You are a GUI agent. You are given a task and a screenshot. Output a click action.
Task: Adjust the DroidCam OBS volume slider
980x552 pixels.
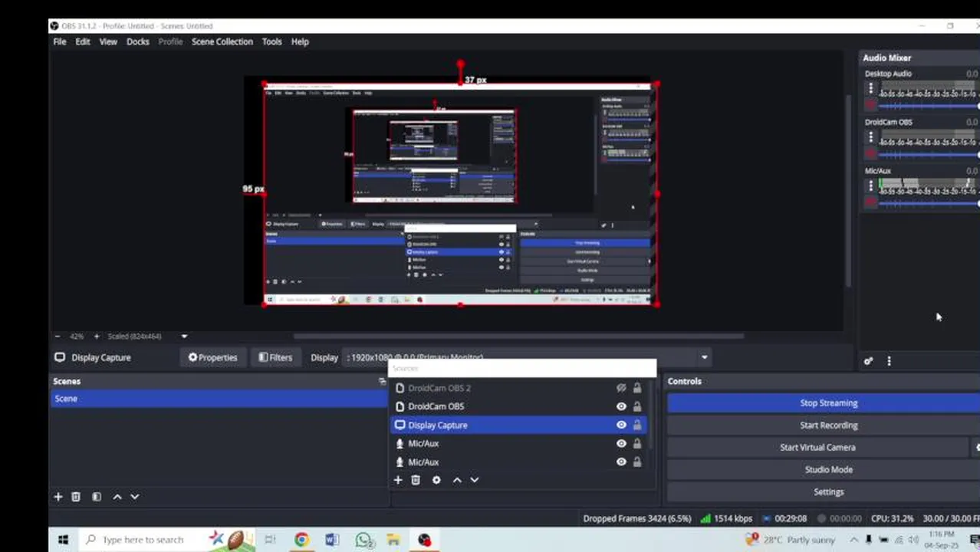pyautogui.click(x=929, y=154)
